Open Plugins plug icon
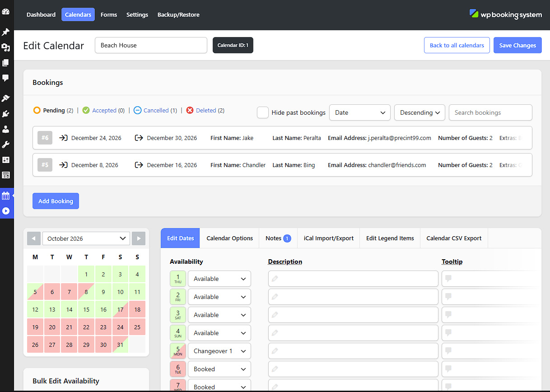The width and height of the screenshot is (550, 392). pyautogui.click(x=5, y=114)
